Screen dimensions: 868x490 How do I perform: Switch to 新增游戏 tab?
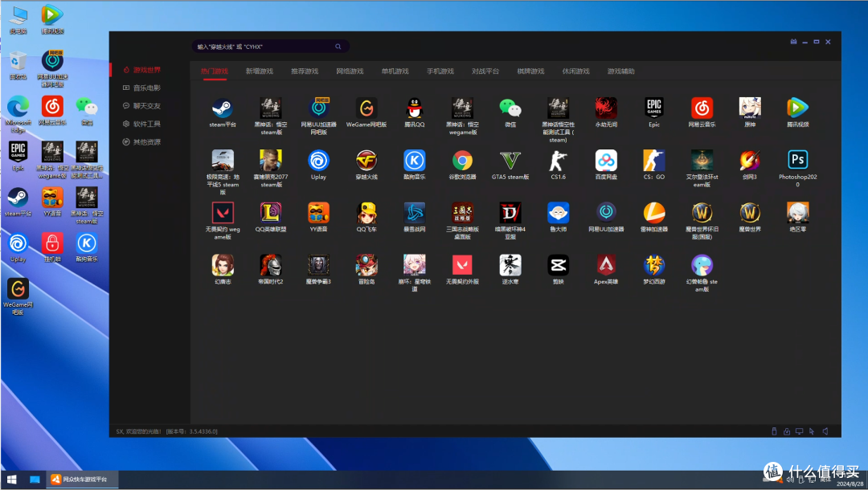(x=260, y=71)
